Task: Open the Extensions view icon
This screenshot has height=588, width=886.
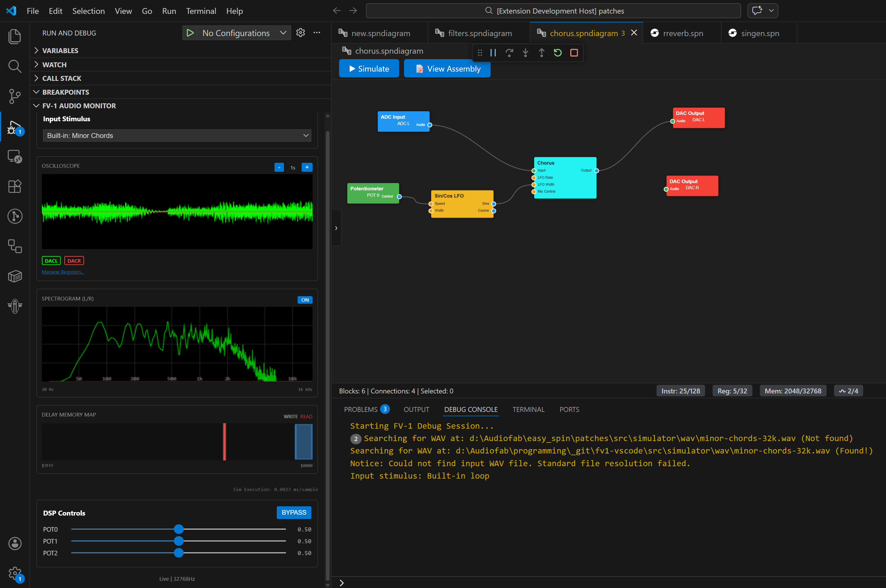Action: point(15,186)
